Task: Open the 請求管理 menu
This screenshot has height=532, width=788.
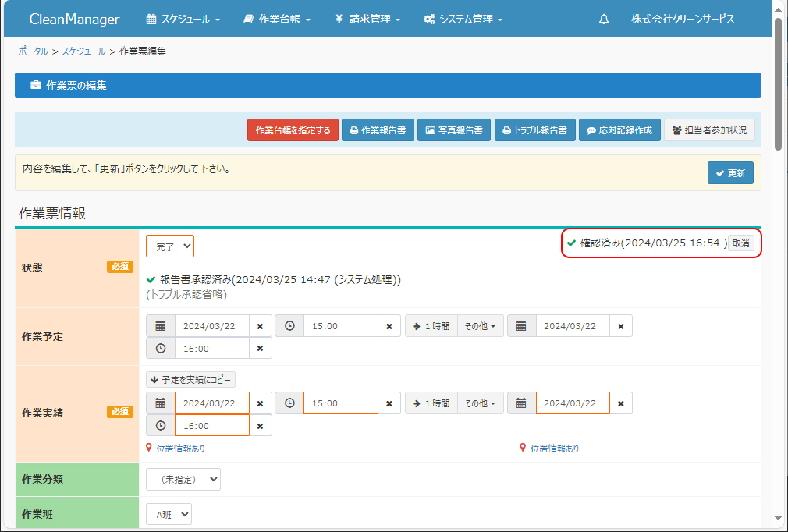Action: click(x=367, y=20)
